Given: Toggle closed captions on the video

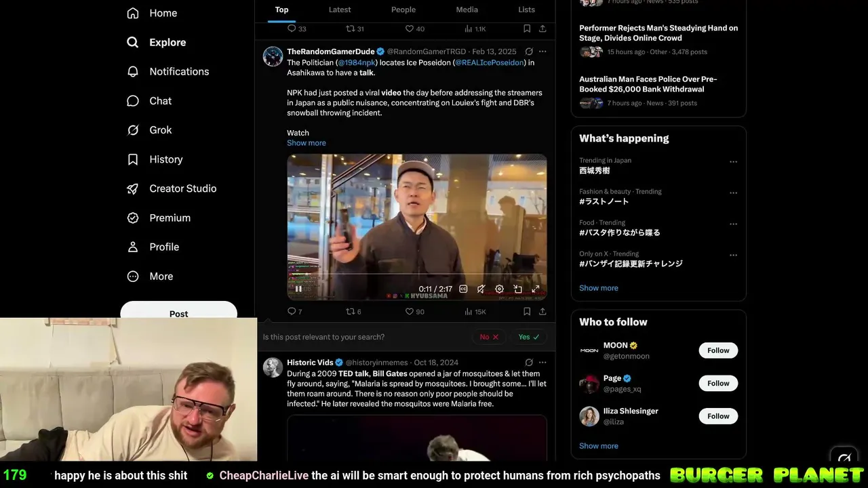Looking at the screenshot, I should click(x=463, y=289).
